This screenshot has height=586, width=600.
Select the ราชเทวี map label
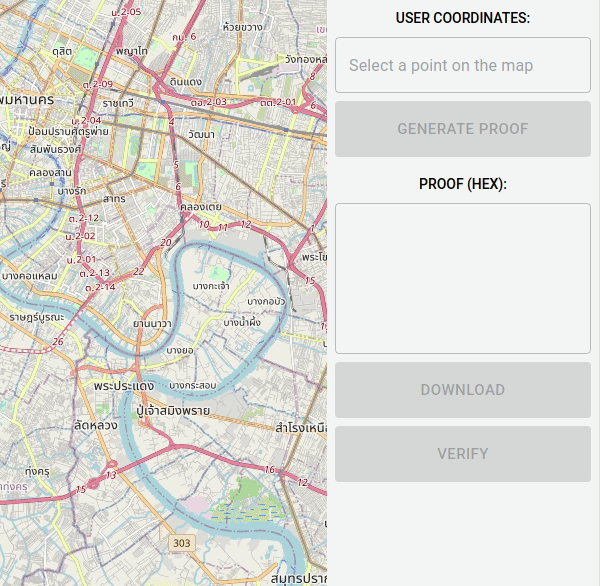[118, 103]
